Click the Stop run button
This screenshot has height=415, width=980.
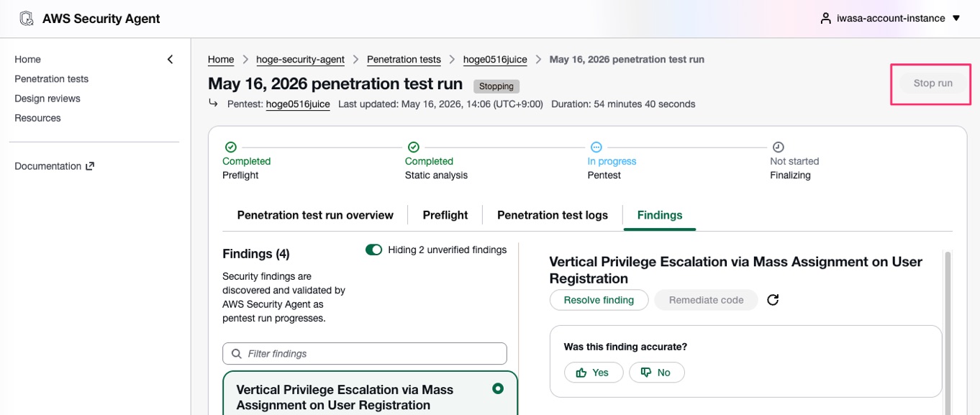click(933, 83)
